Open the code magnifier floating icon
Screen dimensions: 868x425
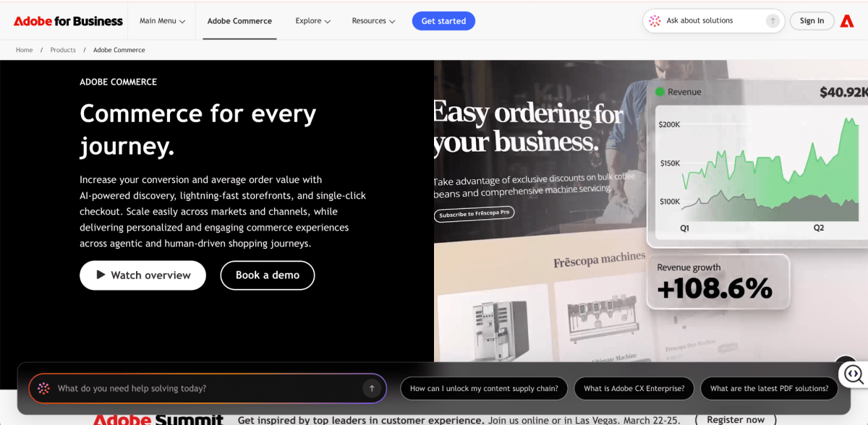(x=854, y=374)
